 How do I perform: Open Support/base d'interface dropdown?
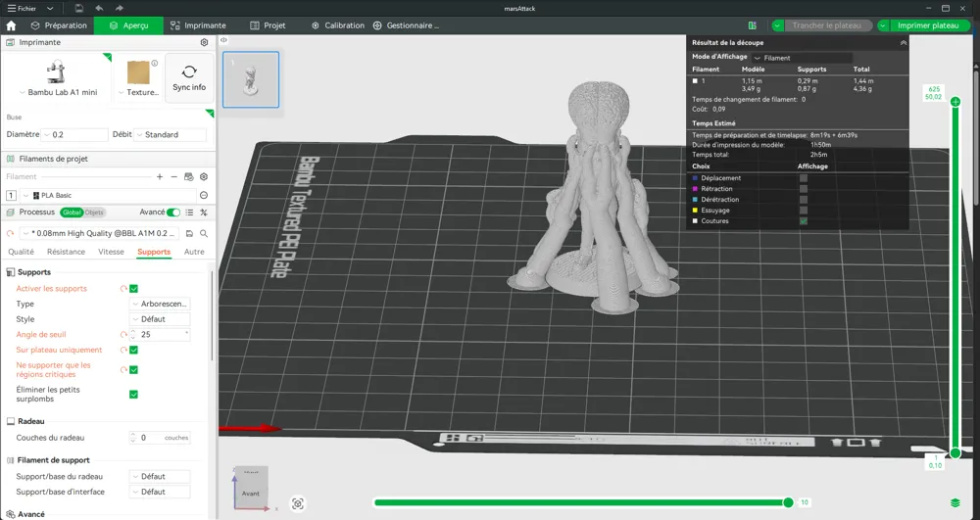coord(160,492)
